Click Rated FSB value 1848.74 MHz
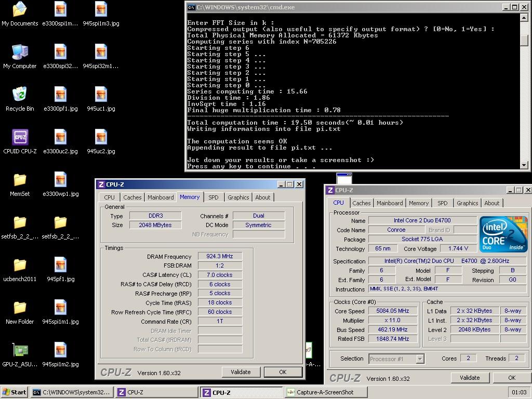Screen dimensions: 532x399 click(x=393, y=339)
